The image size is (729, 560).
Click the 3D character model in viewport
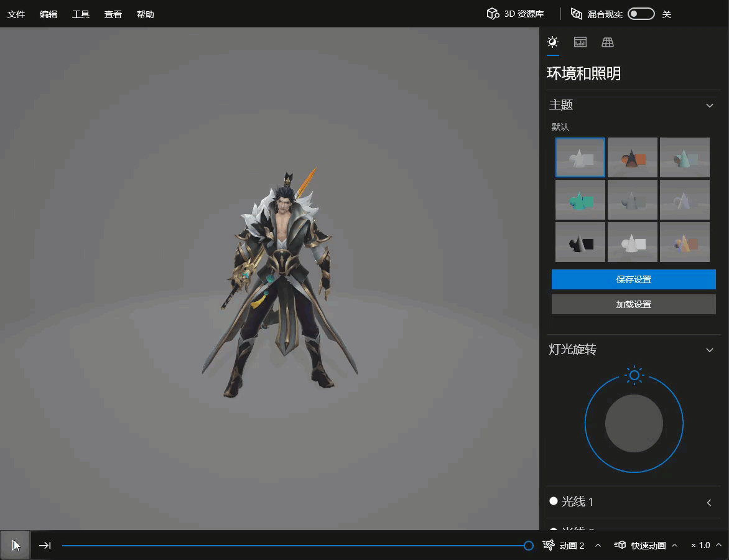click(x=281, y=284)
